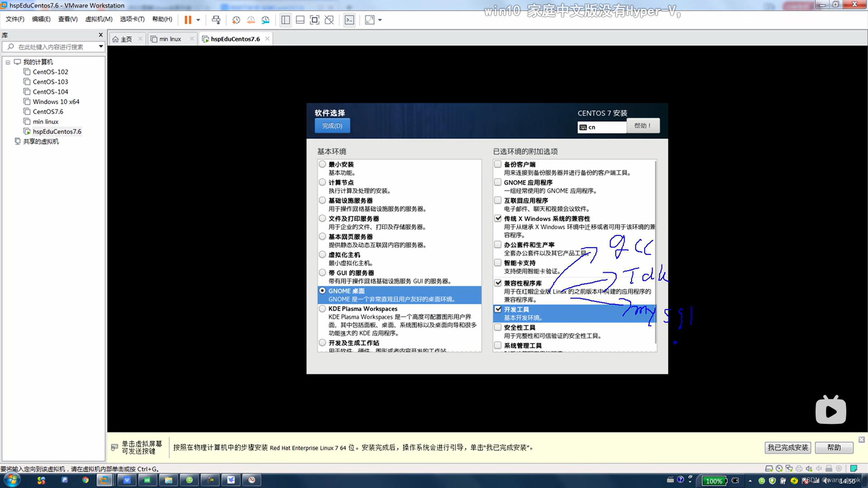Select the 虚拟化主机 radio option
Viewport: 868px width, 488px height.
[x=322, y=255]
